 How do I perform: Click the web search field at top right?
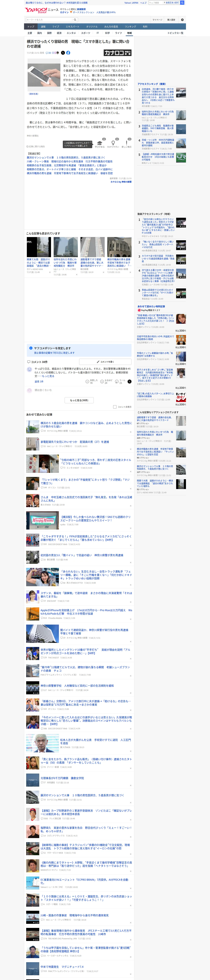point(156,3)
